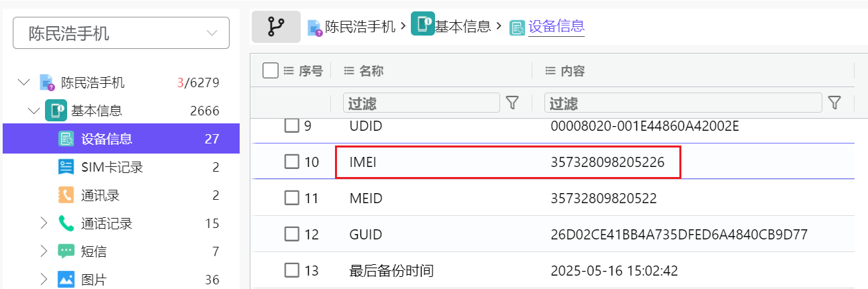
Task: Click the 图片 picture icon in sidebar
Action: pyautogui.click(x=66, y=280)
